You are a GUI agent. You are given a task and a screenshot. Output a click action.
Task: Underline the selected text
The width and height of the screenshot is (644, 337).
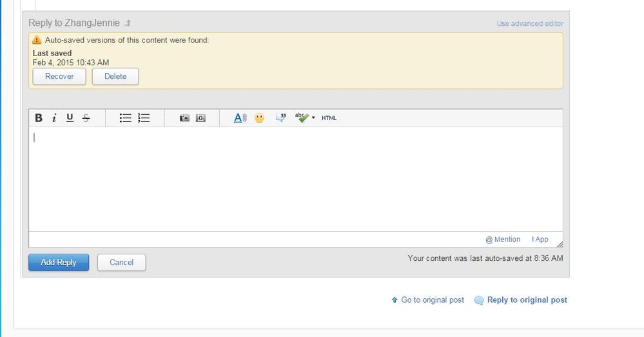[70, 118]
